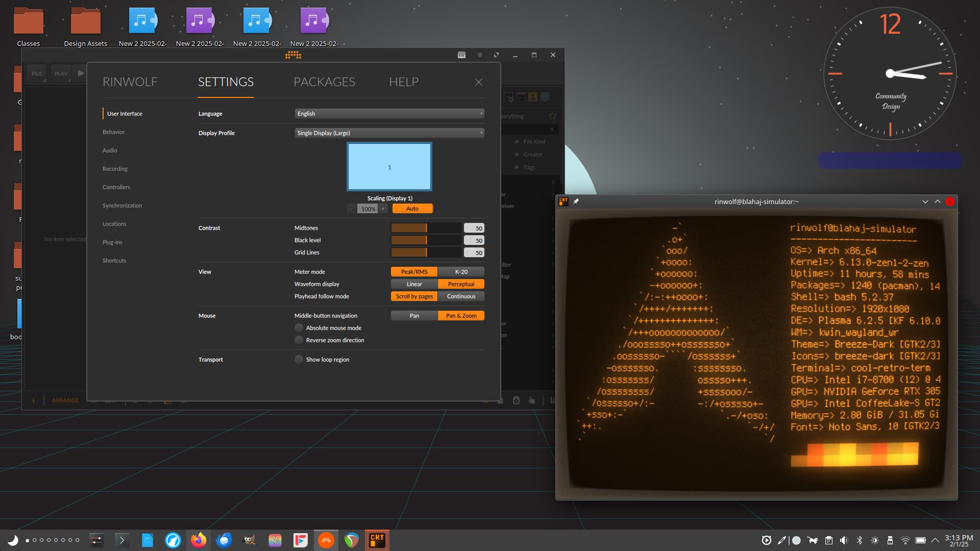Screen dimensions: 980x551
Task: Toggle Reverse zoom direction
Action: (x=299, y=340)
